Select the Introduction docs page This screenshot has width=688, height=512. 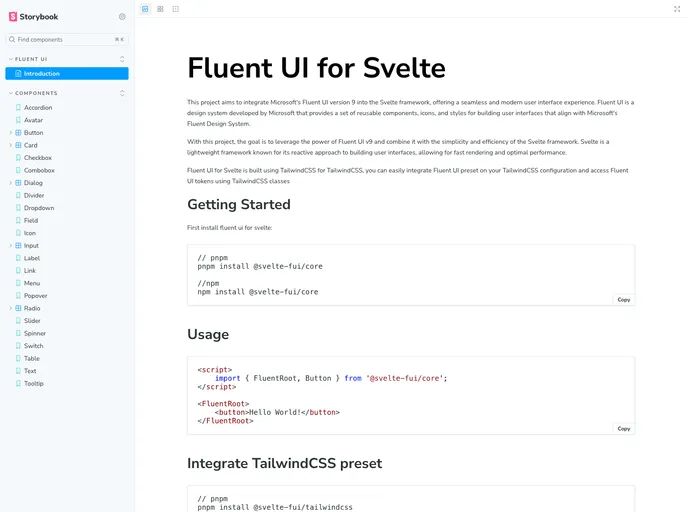[67, 73]
